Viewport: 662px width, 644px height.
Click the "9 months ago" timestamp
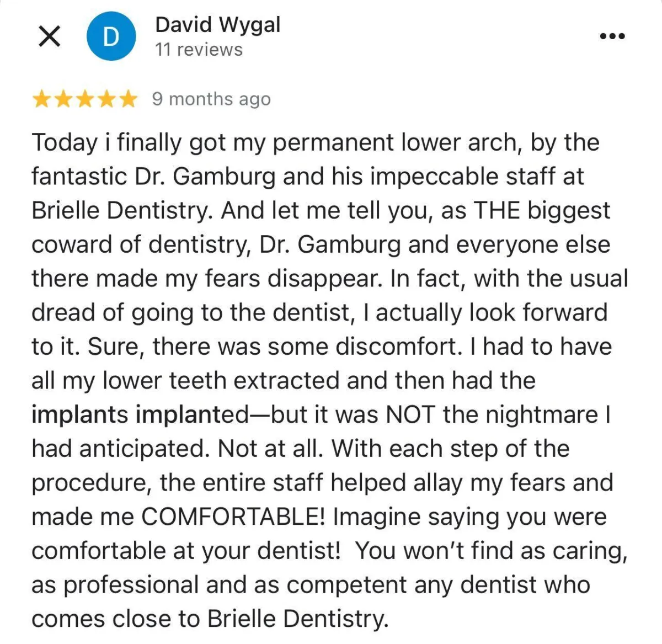click(211, 99)
